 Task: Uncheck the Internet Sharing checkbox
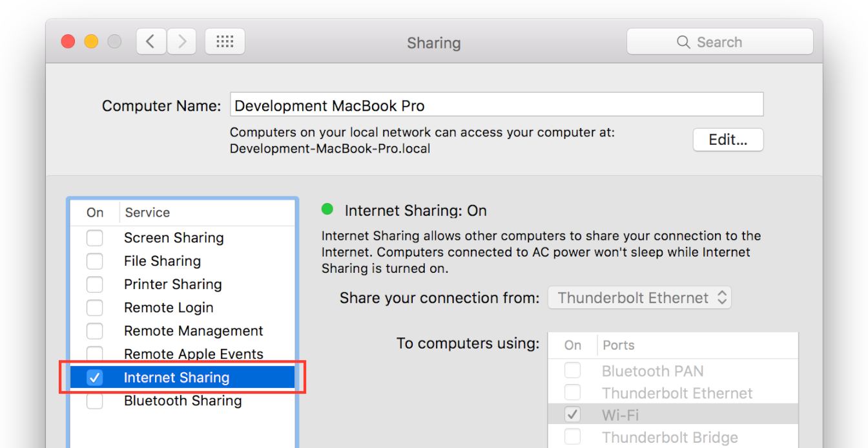click(95, 378)
